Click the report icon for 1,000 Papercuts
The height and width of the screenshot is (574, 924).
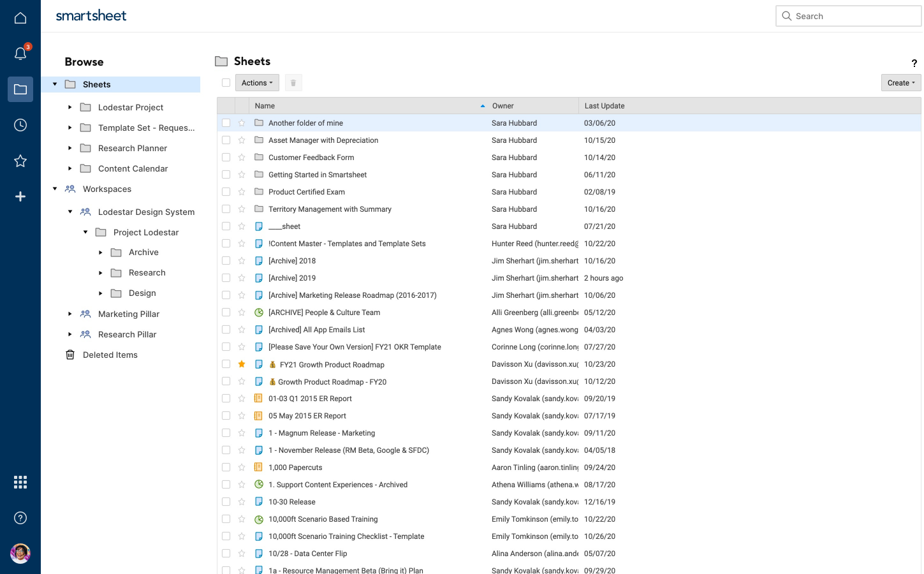(259, 467)
